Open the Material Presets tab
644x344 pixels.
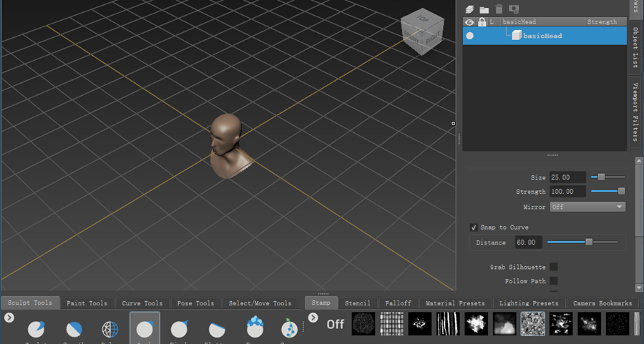point(455,303)
